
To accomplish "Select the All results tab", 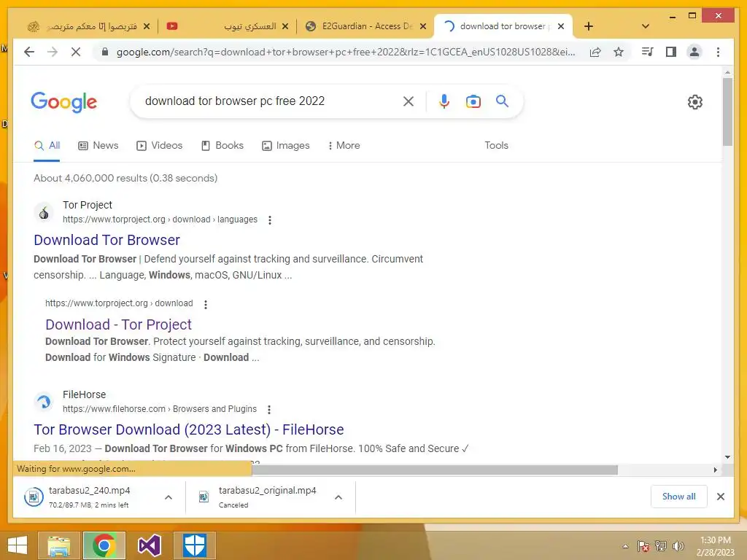I will pos(47,146).
